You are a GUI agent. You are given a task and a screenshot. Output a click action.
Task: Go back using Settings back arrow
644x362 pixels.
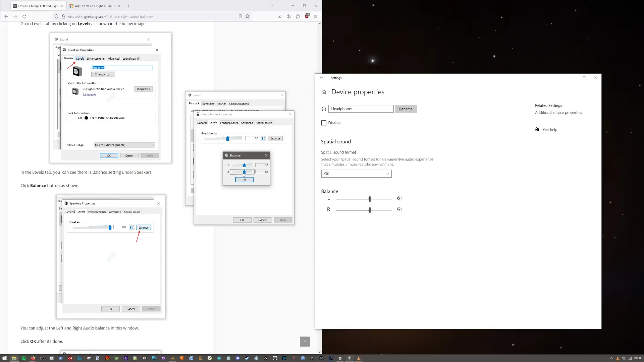[x=321, y=78]
